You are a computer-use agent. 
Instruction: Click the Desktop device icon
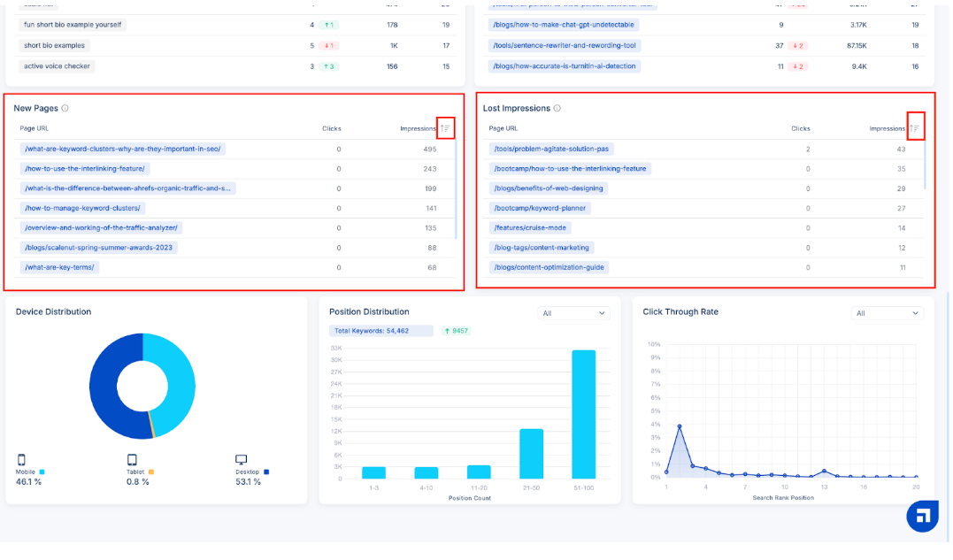(x=241, y=460)
